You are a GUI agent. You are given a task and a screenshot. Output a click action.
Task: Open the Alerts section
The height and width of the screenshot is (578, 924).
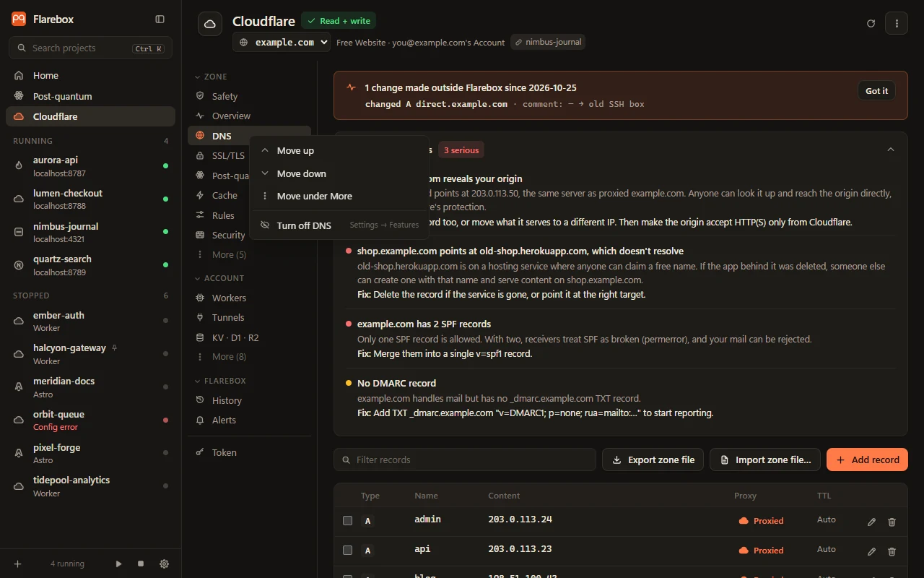pos(249,420)
